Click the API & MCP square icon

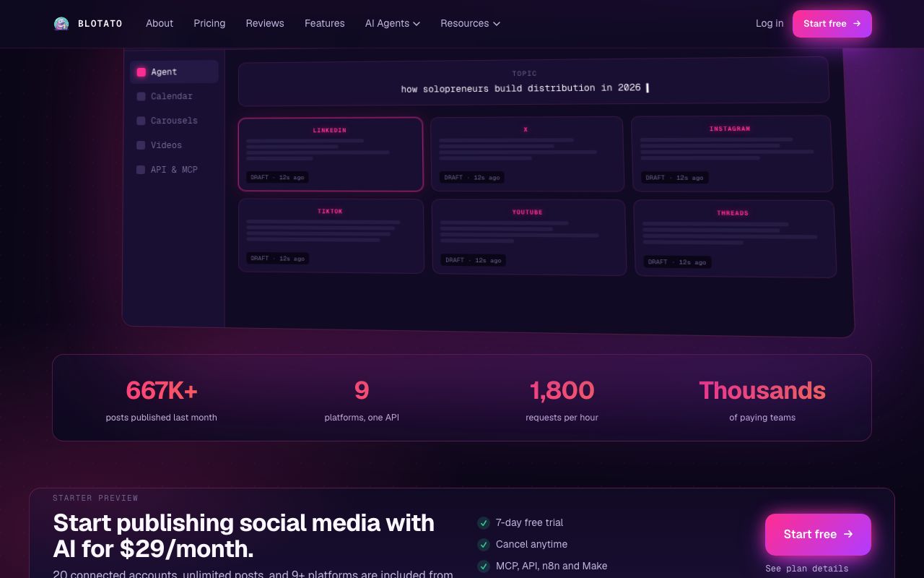click(x=141, y=170)
